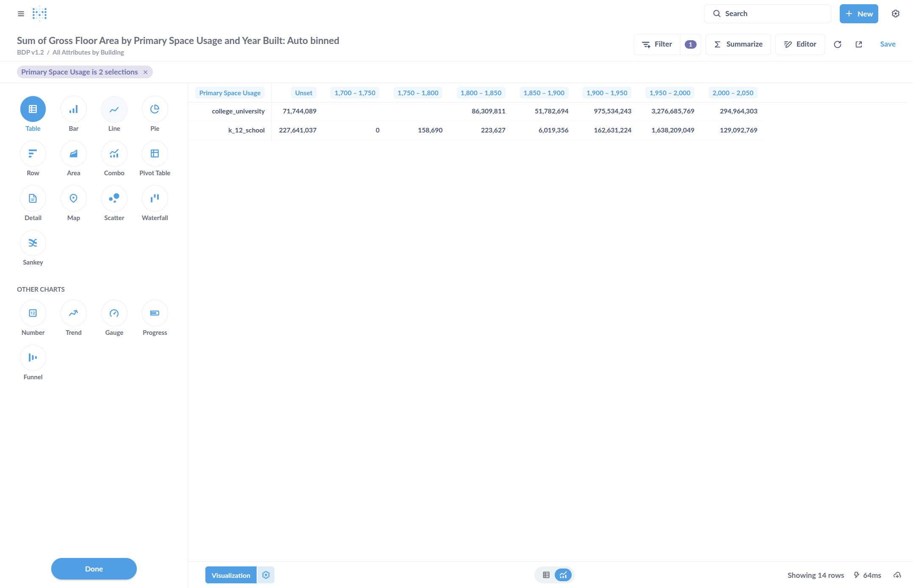Open visualization settings gear
The height and width of the screenshot is (588, 913).
[x=266, y=575]
